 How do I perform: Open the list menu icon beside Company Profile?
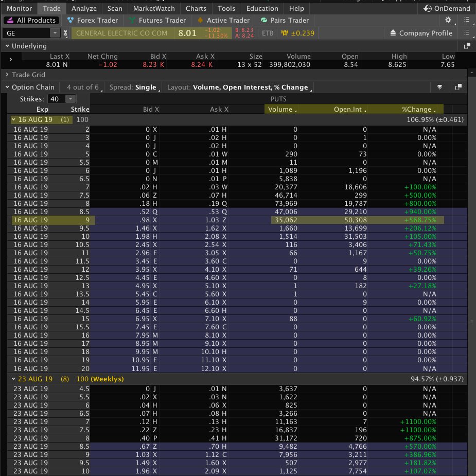[x=467, y=32]
